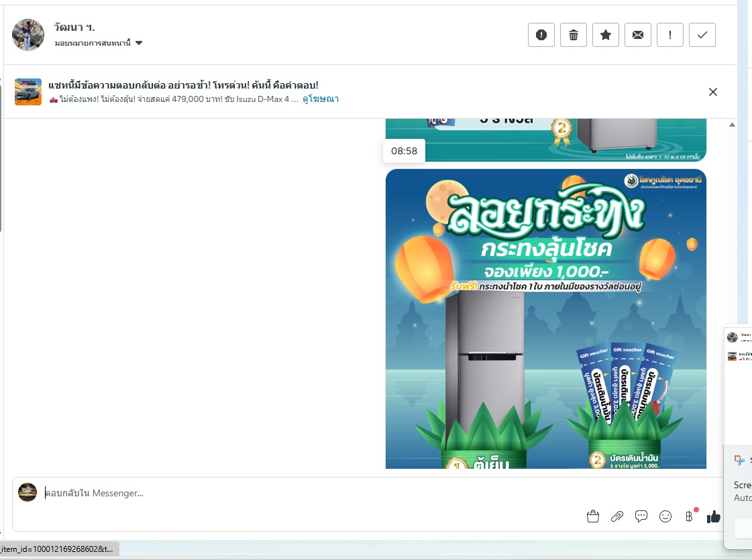Open the ดูโฆษณา link

pyautogui.click(x=321, y=99)
